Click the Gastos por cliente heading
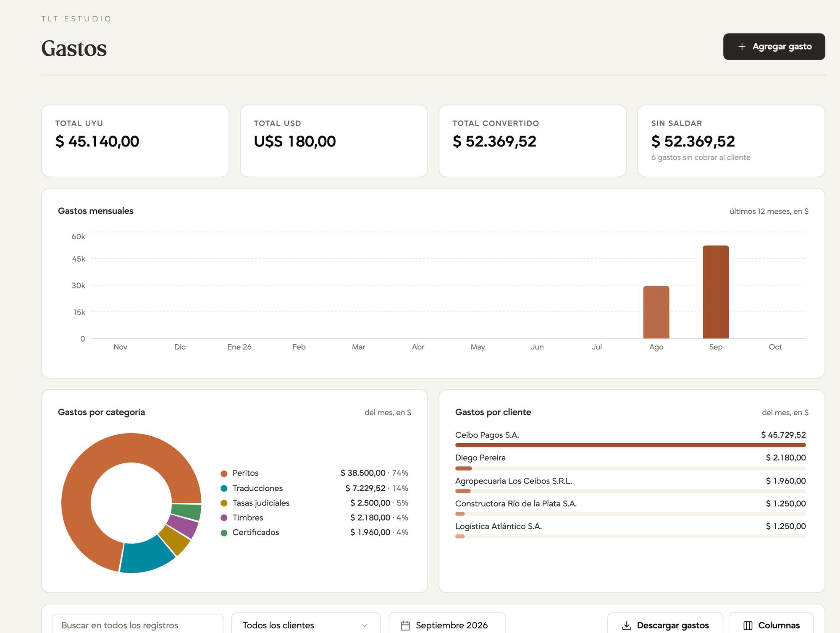Screen dimensions: 840x633 pos(493,412)
